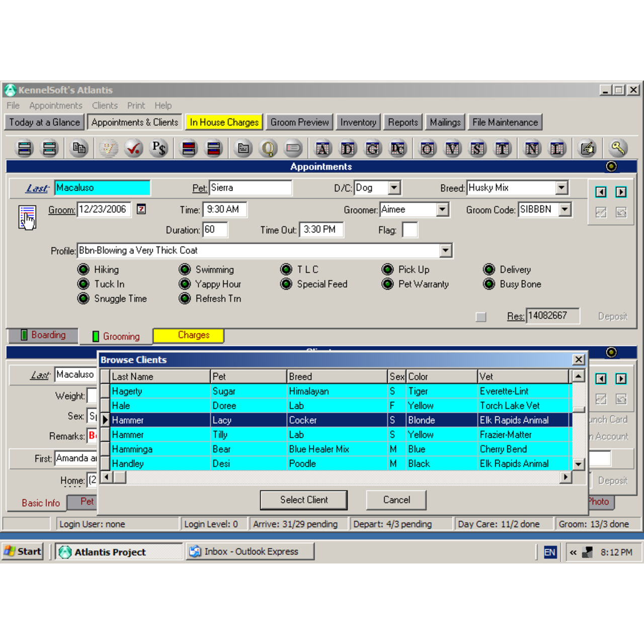The image size is (644, 644).
Task: Click the gold key icon in toolbar
Action: [617, 148]
